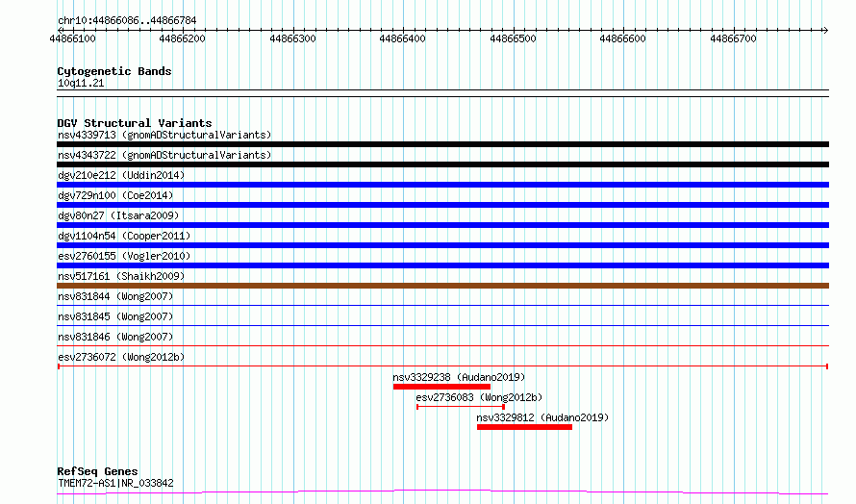Click black bar under nsv4339713

(442, 144)
